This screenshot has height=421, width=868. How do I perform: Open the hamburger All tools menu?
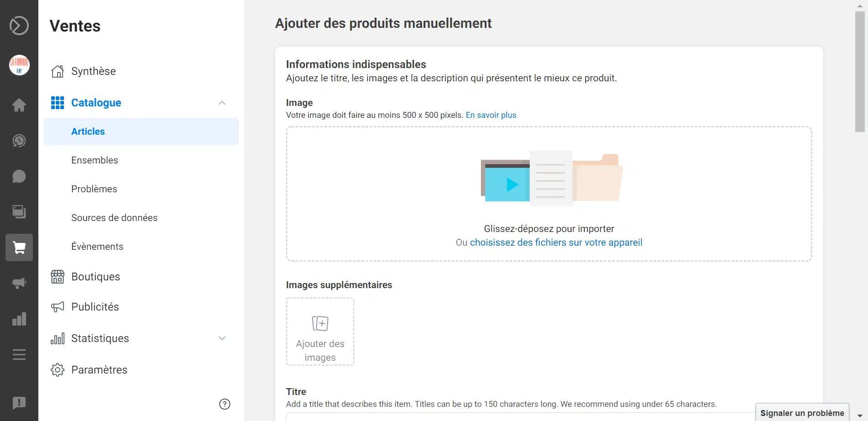tap(19, 354)
